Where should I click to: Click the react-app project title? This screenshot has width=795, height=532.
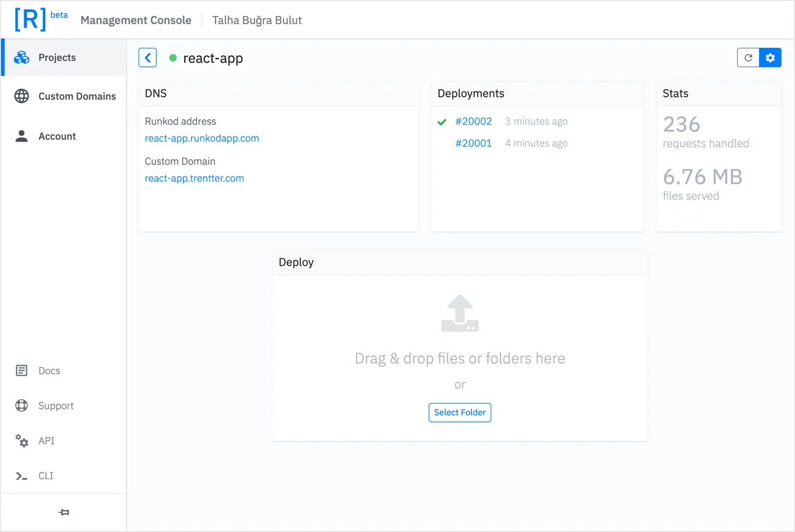(213, 58)
